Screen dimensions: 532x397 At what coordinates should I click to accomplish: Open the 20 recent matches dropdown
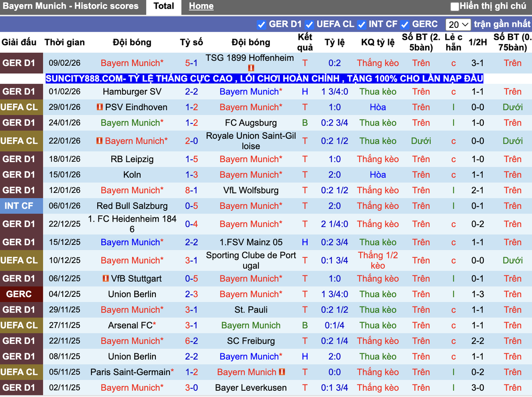point(458,25)
